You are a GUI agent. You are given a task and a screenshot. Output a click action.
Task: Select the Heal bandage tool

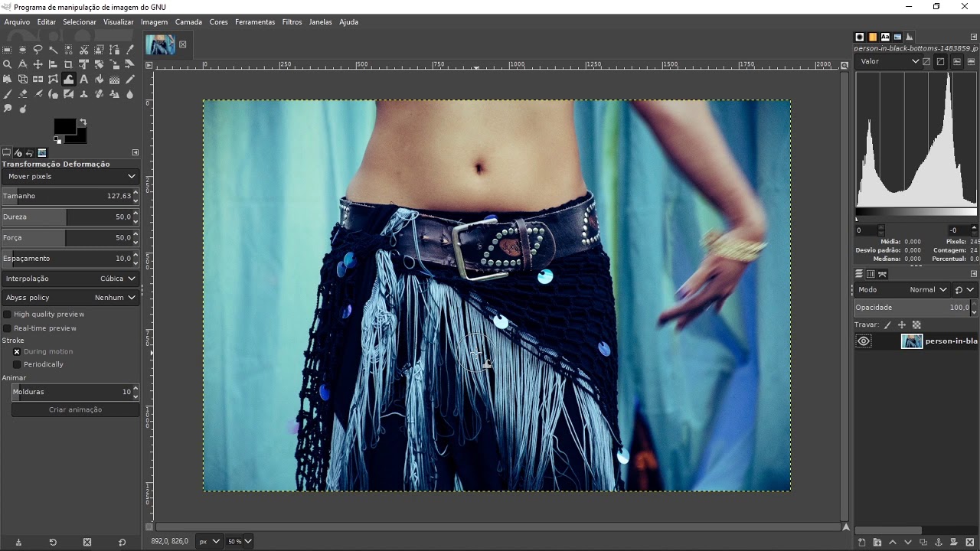pyautogui.click(x=99, y=94)
